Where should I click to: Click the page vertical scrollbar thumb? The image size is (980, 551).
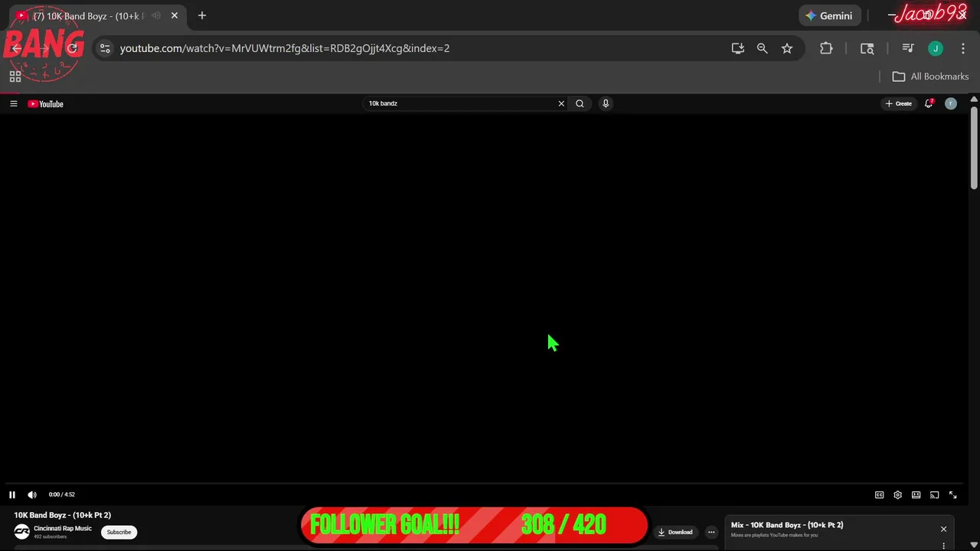(x=974, y=148)
